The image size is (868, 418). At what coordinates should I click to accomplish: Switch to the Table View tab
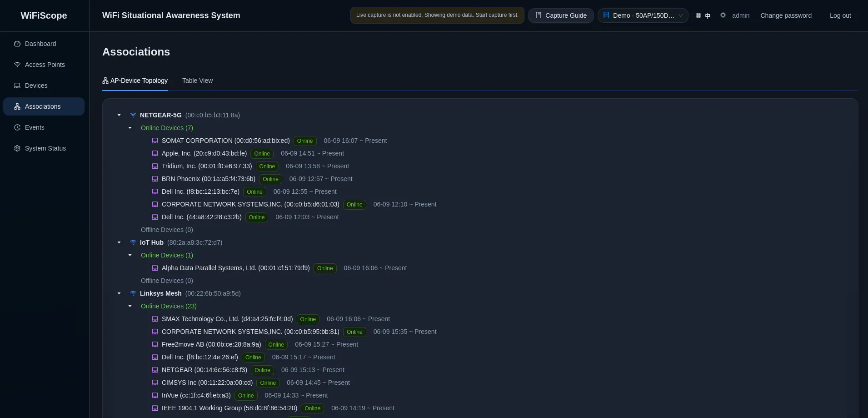(x=197, y=81)
